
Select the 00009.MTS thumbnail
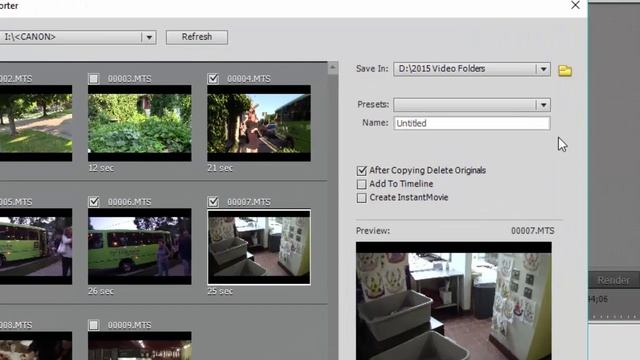click(140, 346)
